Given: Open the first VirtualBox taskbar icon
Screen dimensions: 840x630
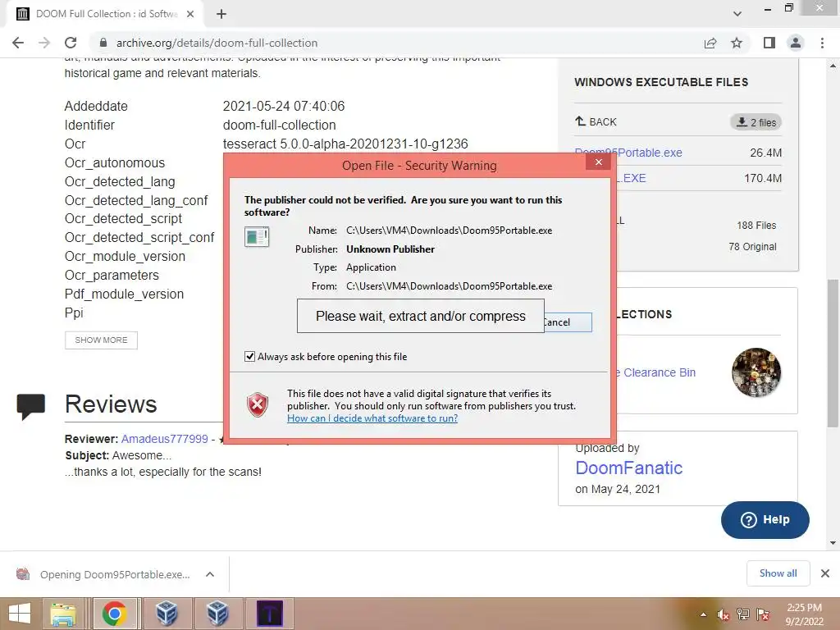Looking at the screenshot, I should tap(167, 614).
